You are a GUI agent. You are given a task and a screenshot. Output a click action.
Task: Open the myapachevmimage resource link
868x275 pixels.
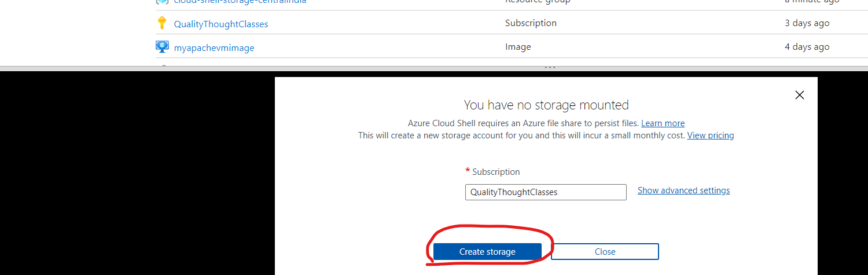click(214, 48)
